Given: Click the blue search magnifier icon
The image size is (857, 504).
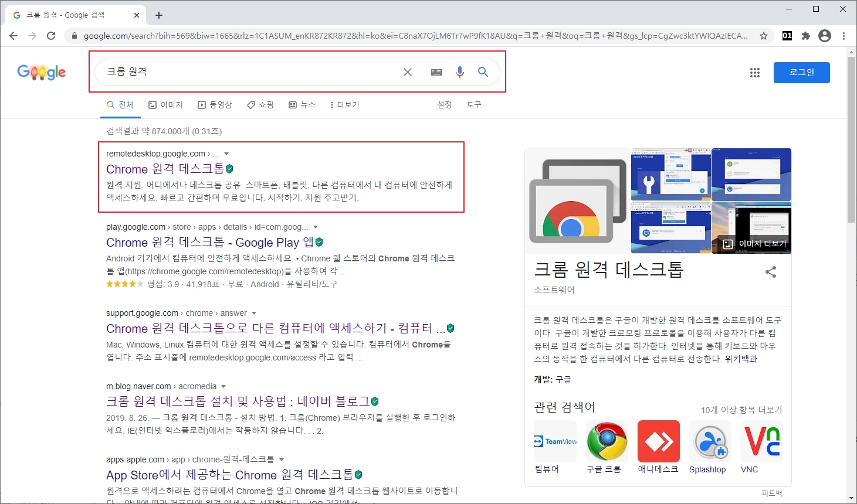Looking at the screenshot, I should coord(483,71).
